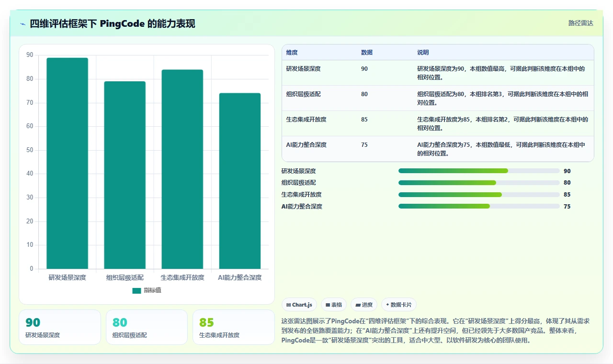
Task: Click the 组织层级适配 progress bar
Action: point(479,183)
